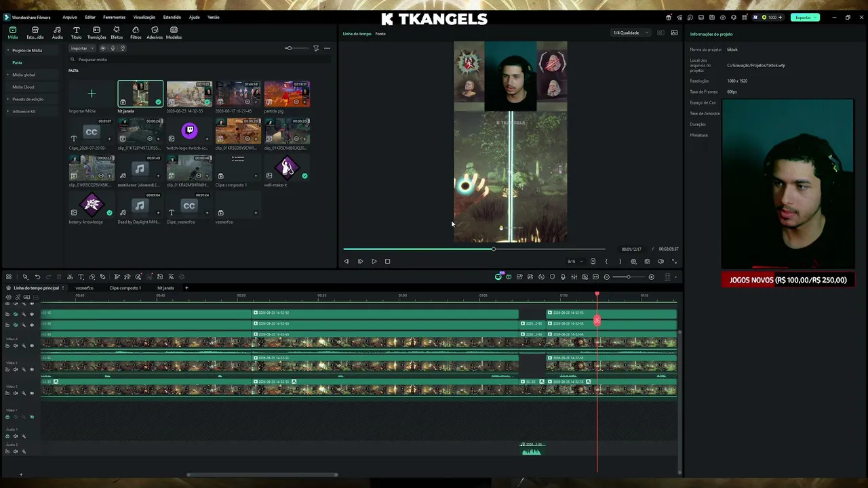
Task: Click the undo arrow in timeline toolbar
Action: pyautogui.click(x=37, y=277)
